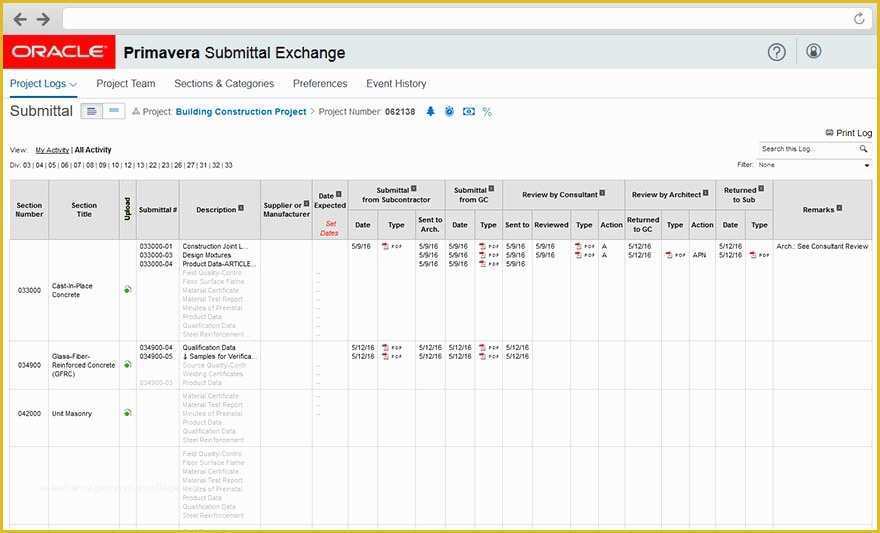The height and width of the screenshot is (533, 880).
Task: Open Review by Architect PDF for 033000-03
Action: point(676,255)
